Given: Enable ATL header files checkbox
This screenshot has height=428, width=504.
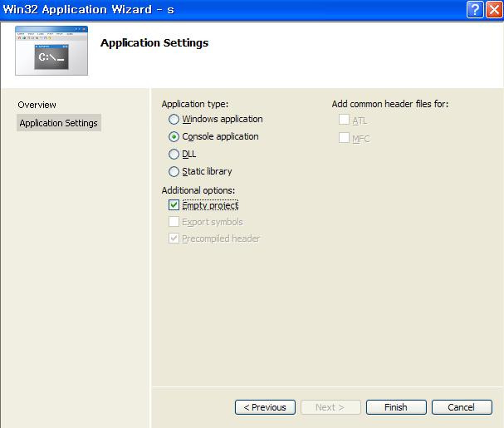Looking at the screenshot, I should 344,120.
